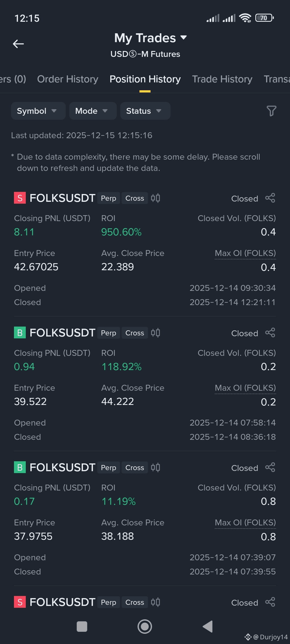Screen dimensions: 290x644
Task: Open chart icon for 8.11 PNL position
Action: click(155, 198)
